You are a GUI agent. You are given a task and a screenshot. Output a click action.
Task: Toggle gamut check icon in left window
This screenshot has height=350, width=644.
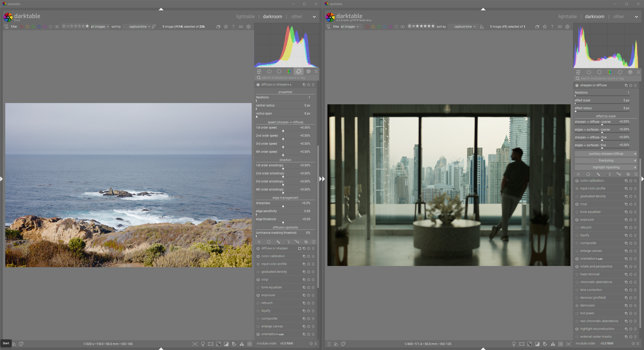pos(242,344)
